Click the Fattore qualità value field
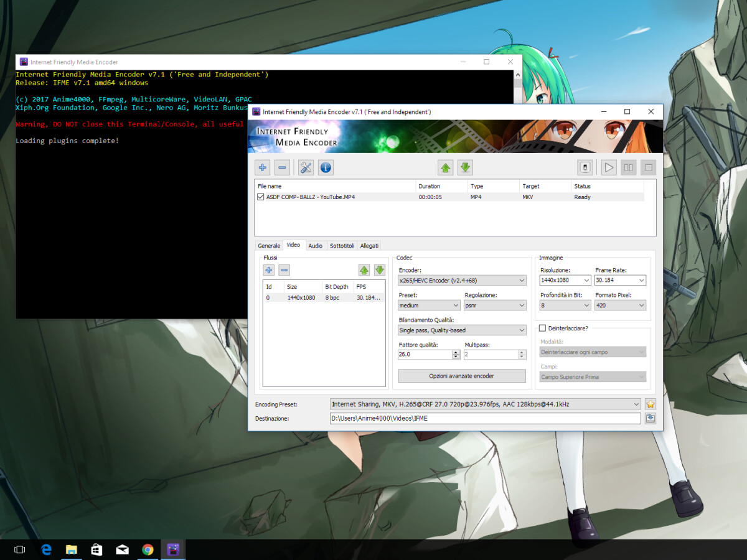The height and width of the screenshot is (560, 747). (x=425, y=355)
